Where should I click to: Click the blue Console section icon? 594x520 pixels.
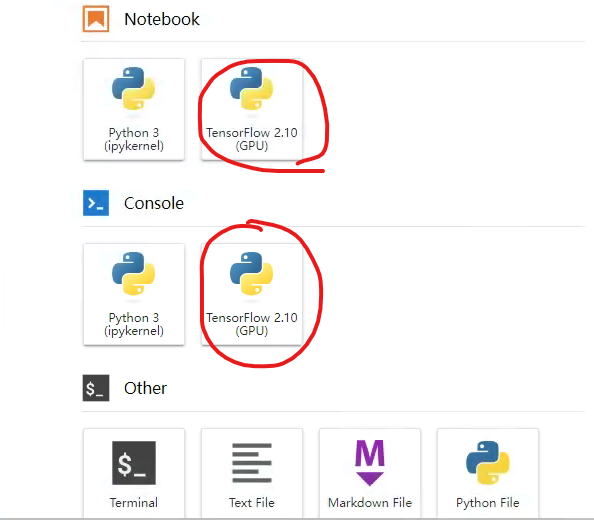tap(96, 203)
